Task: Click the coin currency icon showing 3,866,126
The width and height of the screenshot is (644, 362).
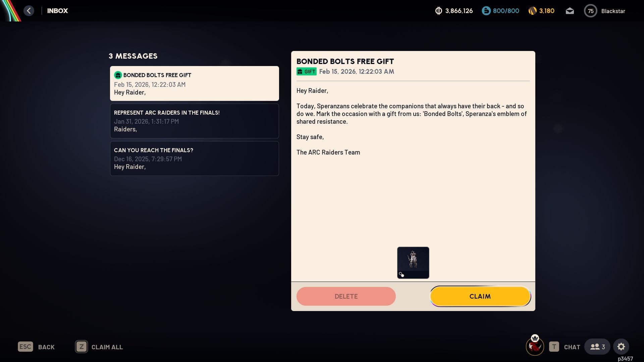Action: pos(438,11)
